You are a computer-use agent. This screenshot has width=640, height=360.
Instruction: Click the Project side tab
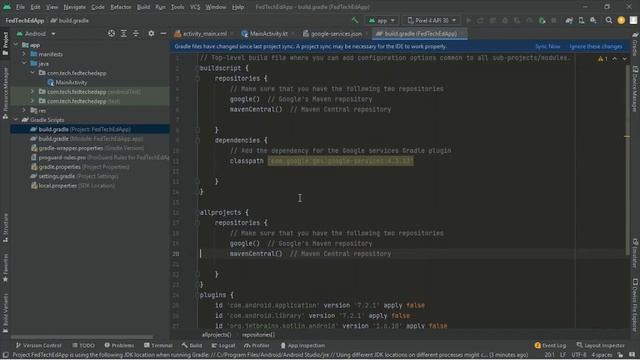coord(5,43)
